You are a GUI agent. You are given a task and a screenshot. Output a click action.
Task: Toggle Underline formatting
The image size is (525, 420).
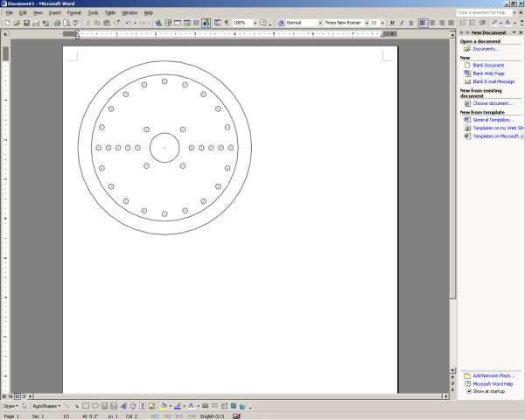411,23
